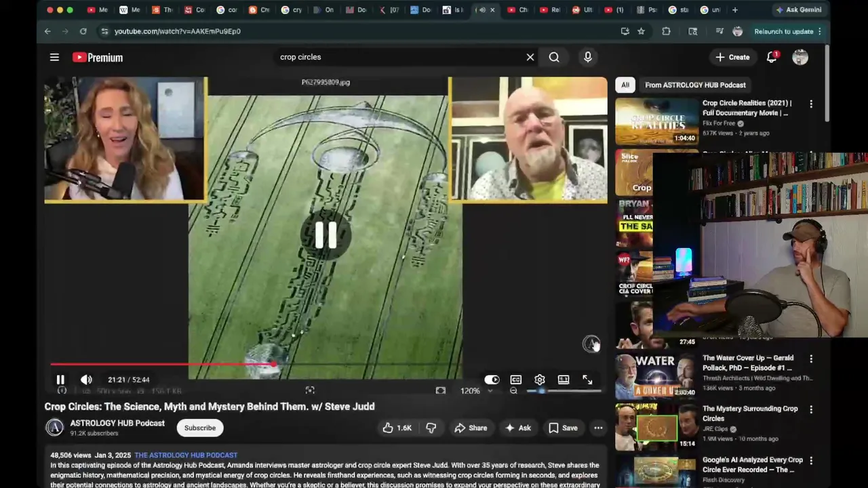Like the video with thumbs up
The image size is (868, 488).
point(397,428)
